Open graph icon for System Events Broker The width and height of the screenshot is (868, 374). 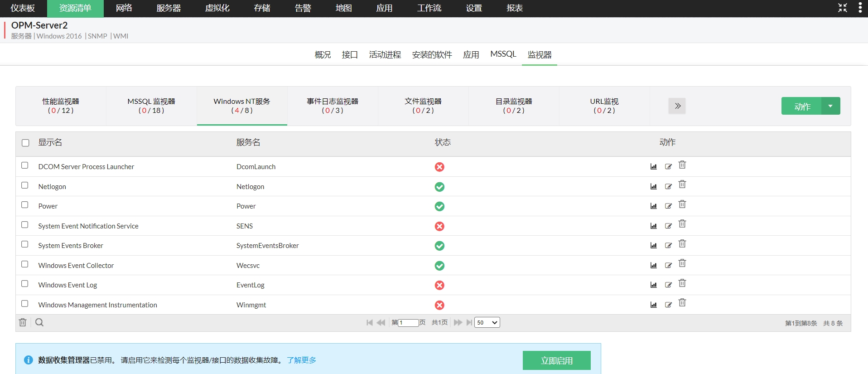coord(653,246)
